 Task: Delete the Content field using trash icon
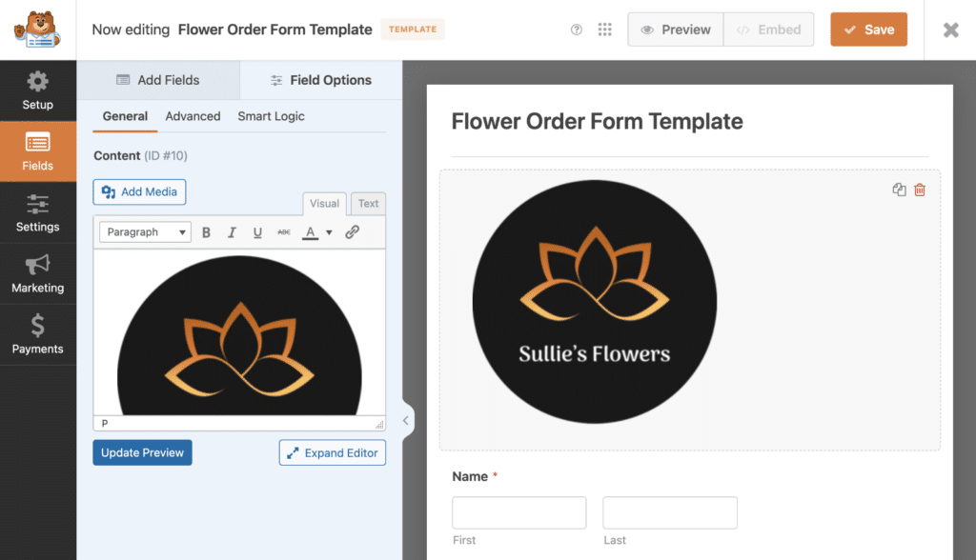[x=919, y=190]
